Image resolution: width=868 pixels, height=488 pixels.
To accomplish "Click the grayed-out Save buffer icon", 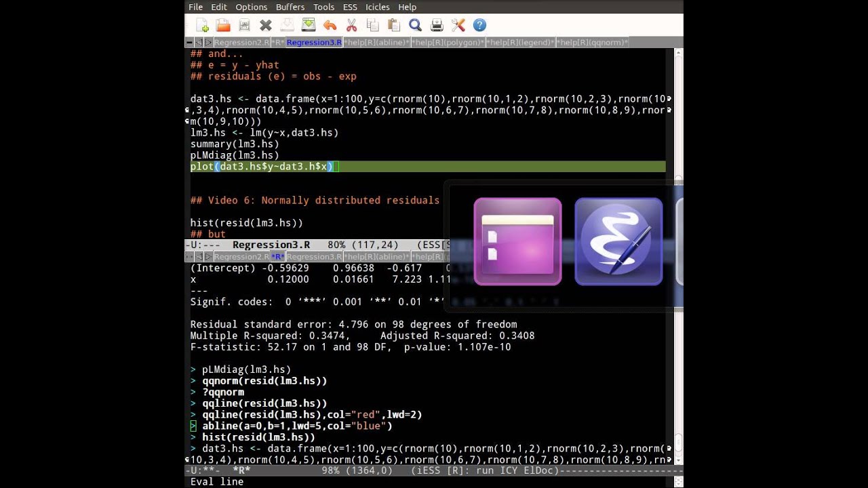I will [288, 25].
